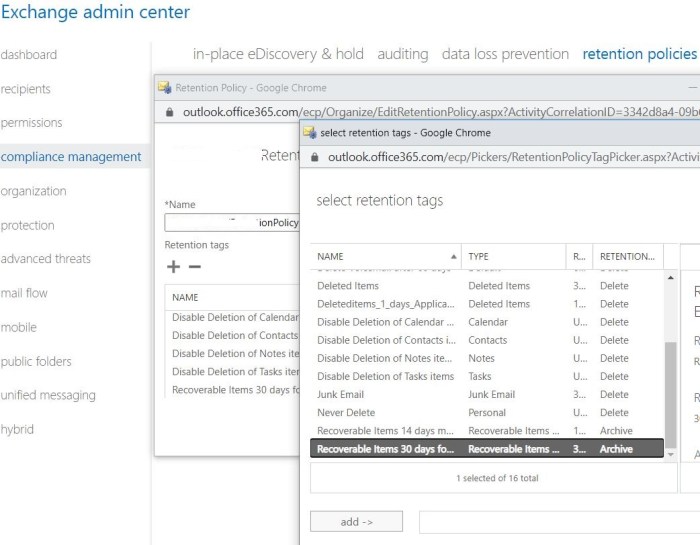Click scrollbar down arrow in tag list
The image size is (700, 545).
670,453
